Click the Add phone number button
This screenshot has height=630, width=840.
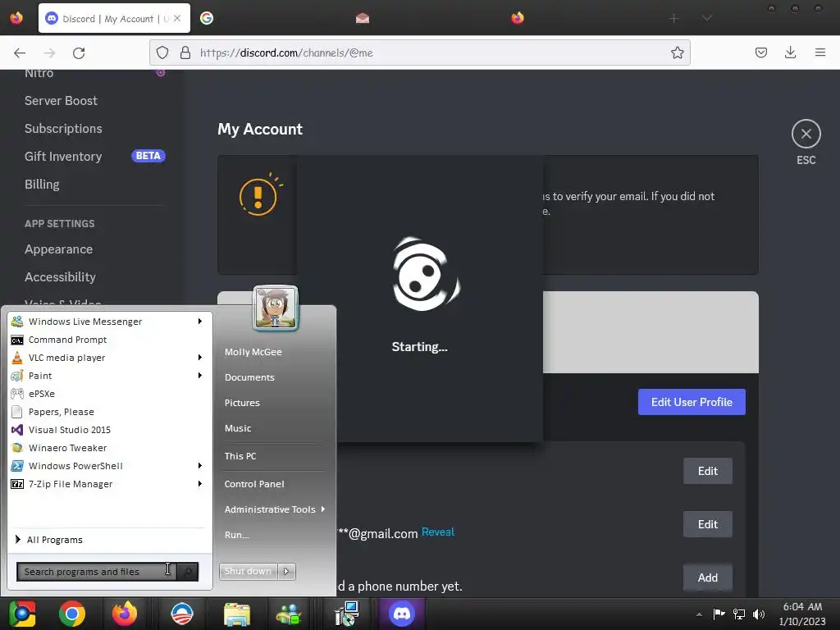tap(708, 577)
